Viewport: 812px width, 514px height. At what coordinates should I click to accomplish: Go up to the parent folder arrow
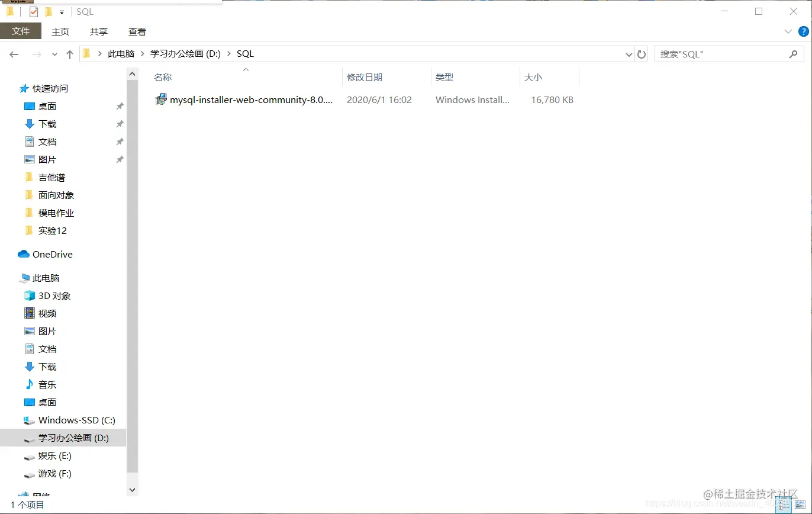point(69,53)
